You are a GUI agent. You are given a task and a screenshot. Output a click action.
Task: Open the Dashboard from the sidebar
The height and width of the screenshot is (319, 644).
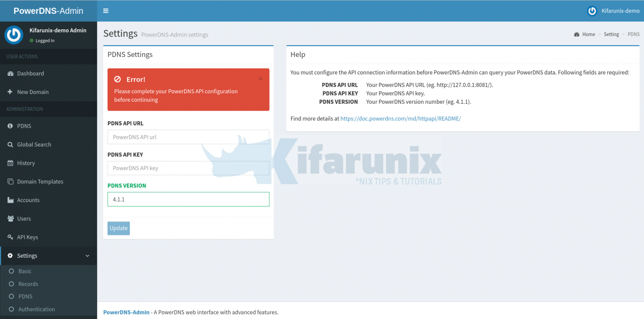[30, 73]
